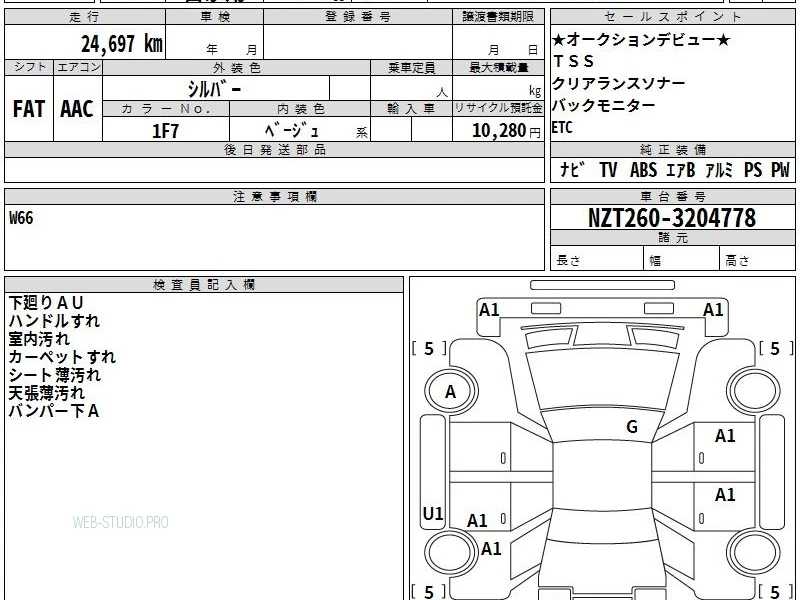Select the 外装色 header
The image size is (800, 600).
click(x=236, y=67)
